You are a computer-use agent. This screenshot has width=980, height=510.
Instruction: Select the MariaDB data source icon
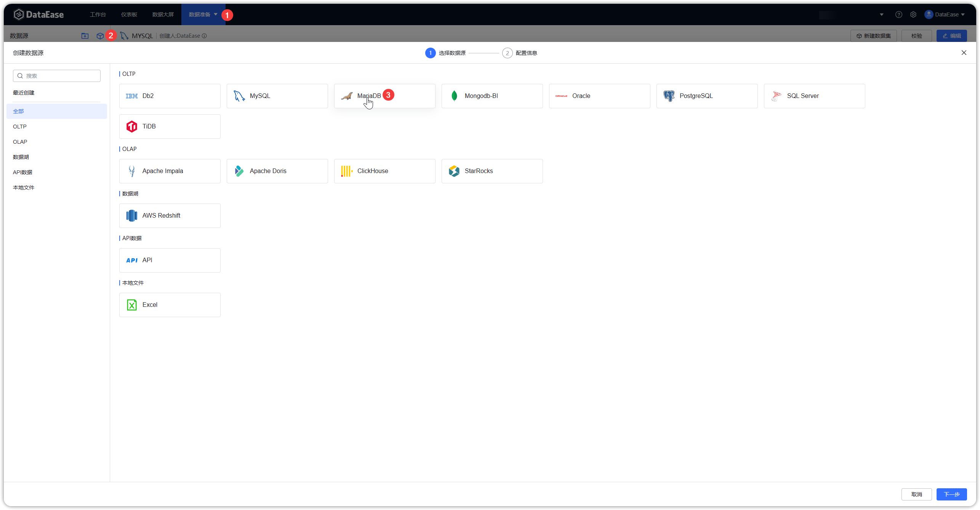point(347,96)
